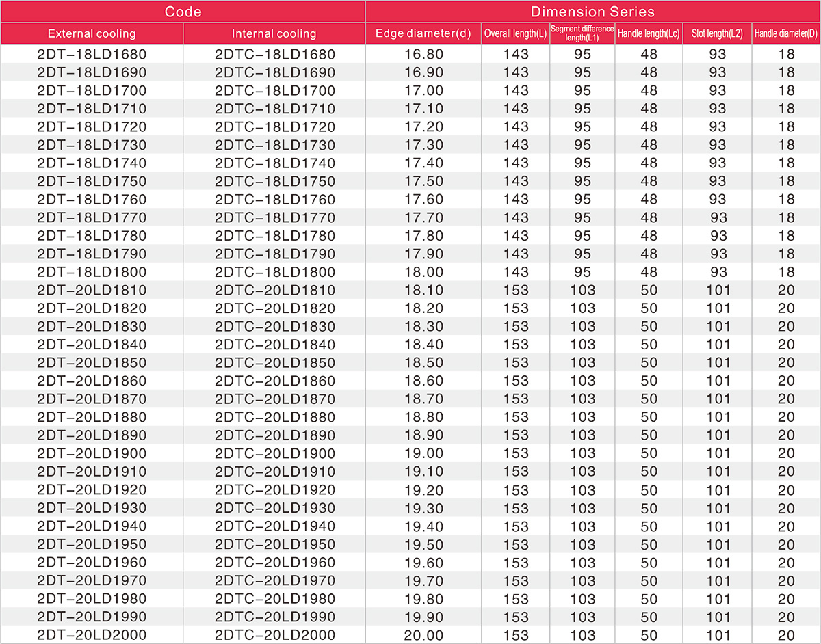Select code 2DTC-20LD1910

(275, 471)
